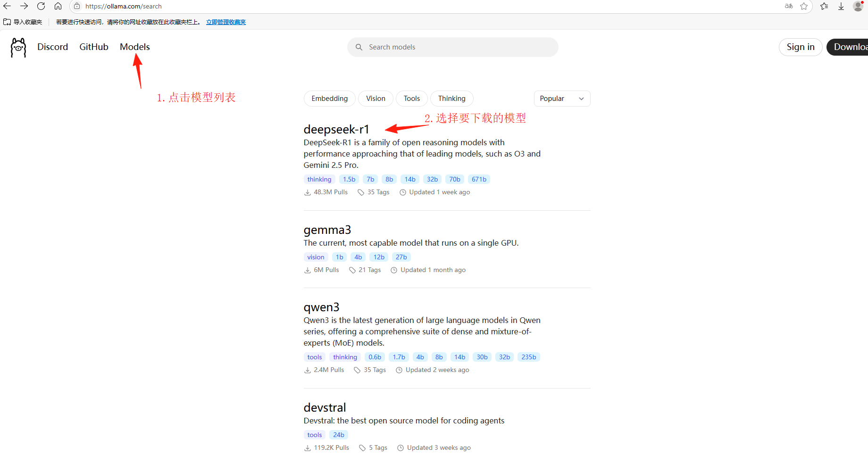Image resolution: width=868 pixels, height=455 pixels.
Task: Click gemma3 vision tag
Action: (316, 257)
